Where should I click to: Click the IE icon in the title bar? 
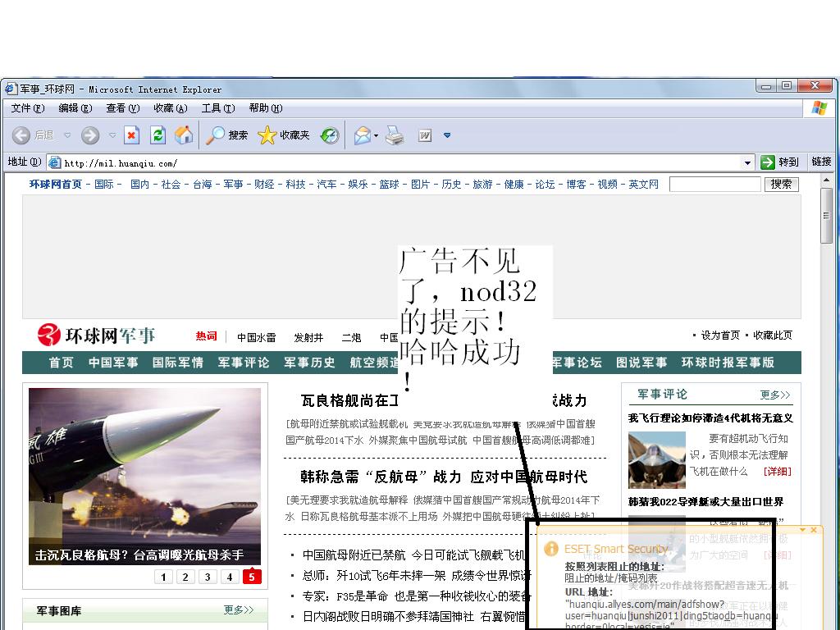tap(11, 89)
